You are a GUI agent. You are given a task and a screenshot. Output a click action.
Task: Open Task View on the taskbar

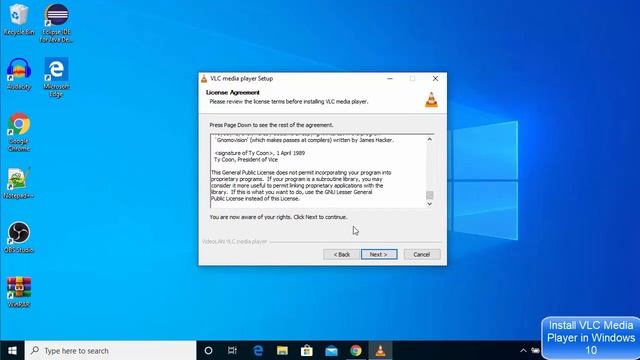click(232, 351)
